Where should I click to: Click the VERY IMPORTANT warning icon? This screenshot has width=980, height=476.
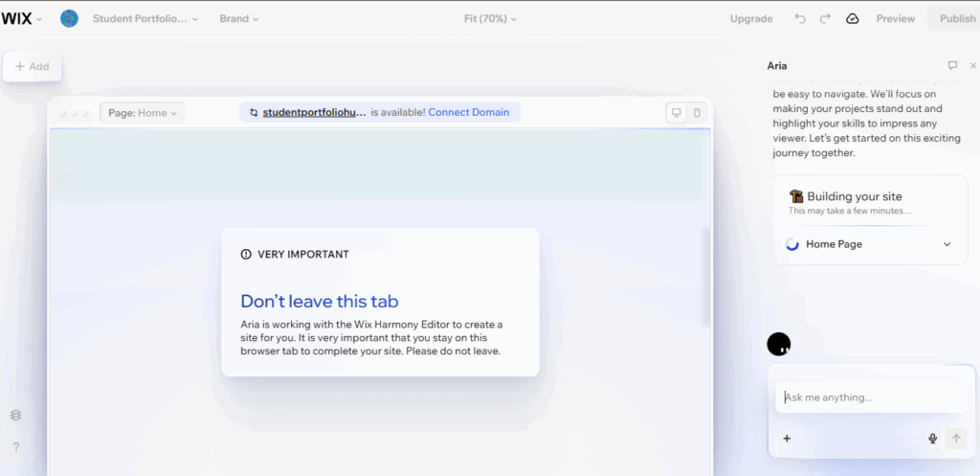click(x=246, y=255)
